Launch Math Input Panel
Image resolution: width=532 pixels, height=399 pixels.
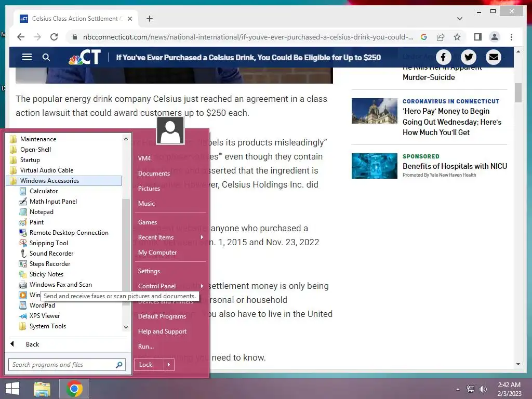(52, 202)
